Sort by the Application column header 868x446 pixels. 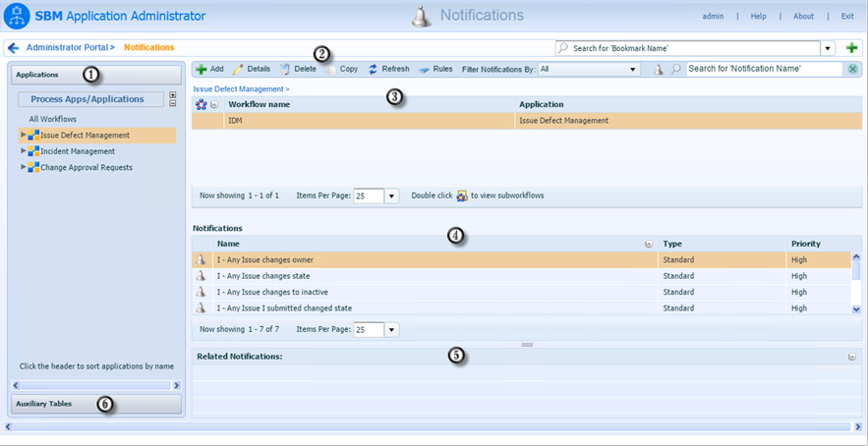point(688,104)
